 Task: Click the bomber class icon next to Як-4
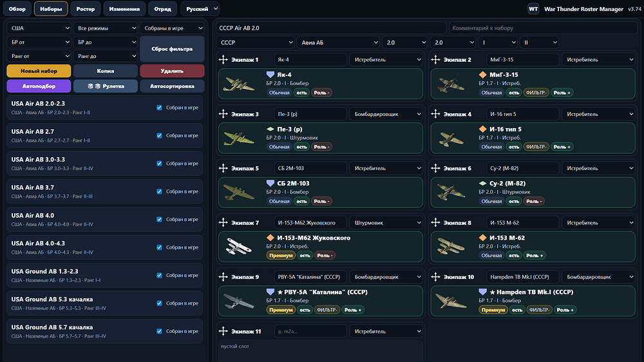tap(270, 75)
